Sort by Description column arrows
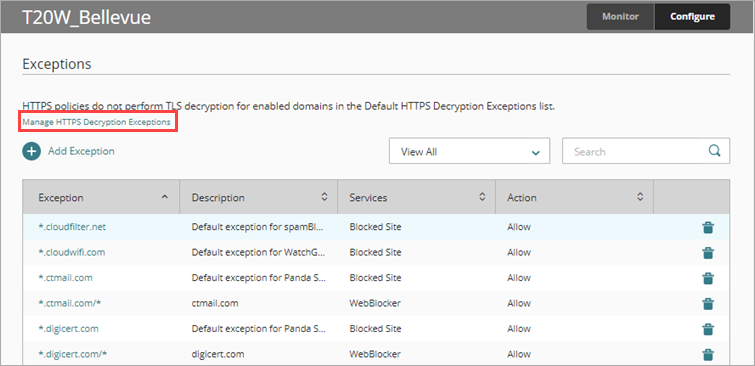This screenshot has height=366, width=755. tap(324, 197)
